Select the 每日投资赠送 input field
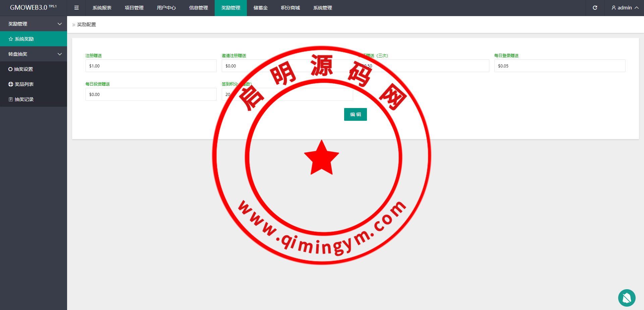The width and height of the screenshot is (644, 310). [x=151, y=94]
